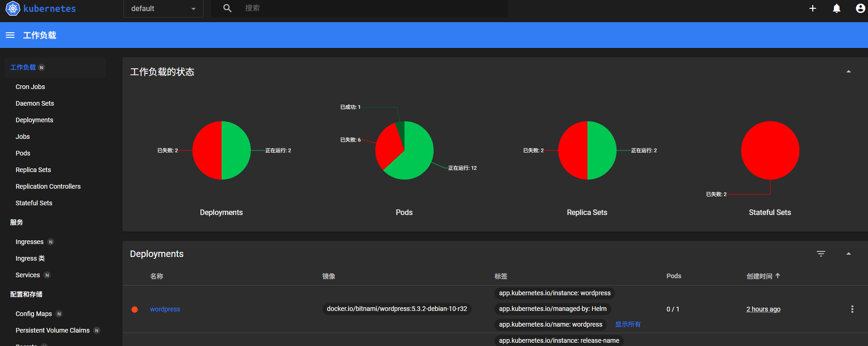The image size is (868, 346).
Task: Open wordpress row three-dot actions menu
Action: pos(852,309)
